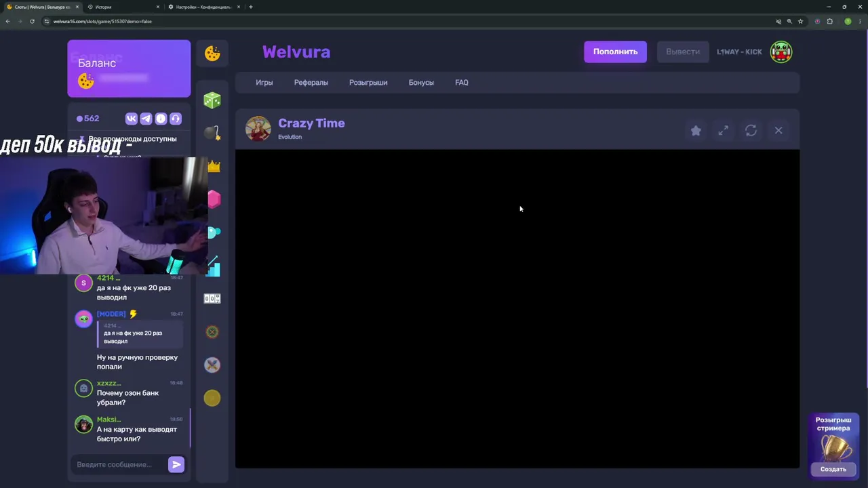Viewport: 868px width, 488px height.
Task: Click the Crazy Time game title
Action: tap(312, 123)
